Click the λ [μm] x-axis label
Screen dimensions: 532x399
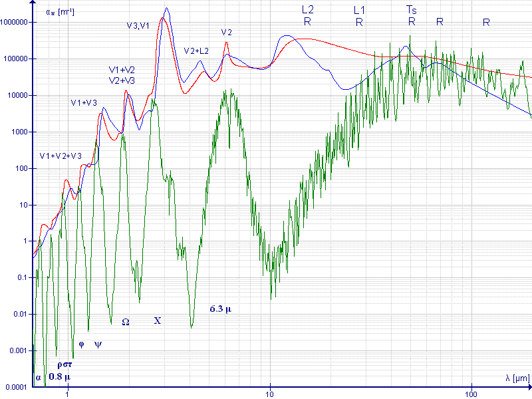[517, 378]
